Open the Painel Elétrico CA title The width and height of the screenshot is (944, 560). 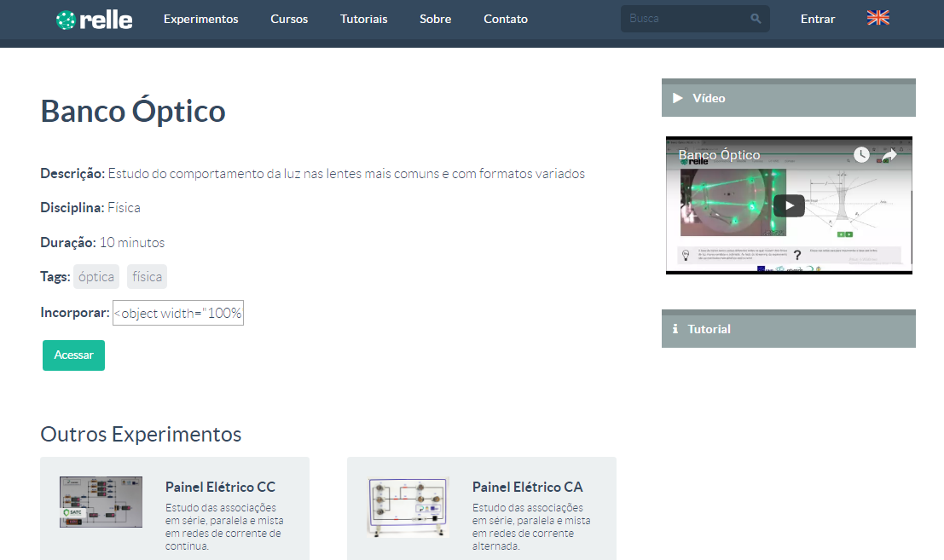(x=527, y=487)
